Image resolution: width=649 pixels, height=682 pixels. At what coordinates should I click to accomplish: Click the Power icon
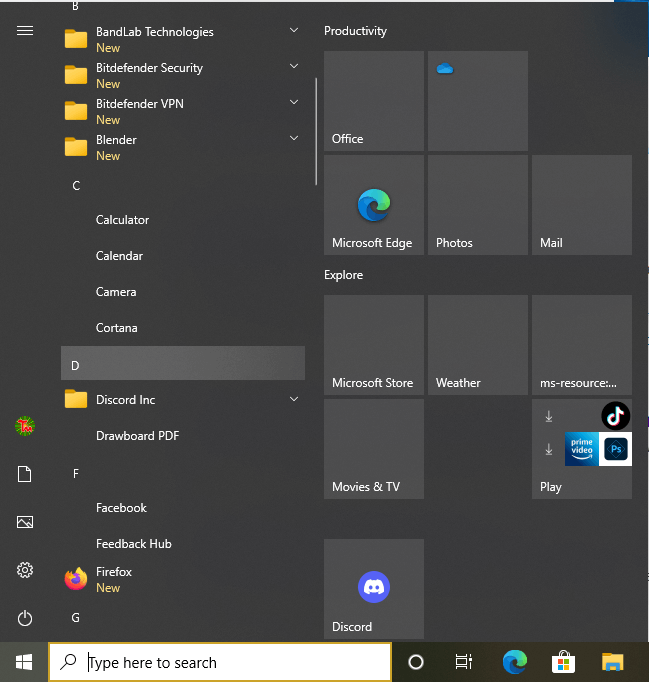(25, 618)
